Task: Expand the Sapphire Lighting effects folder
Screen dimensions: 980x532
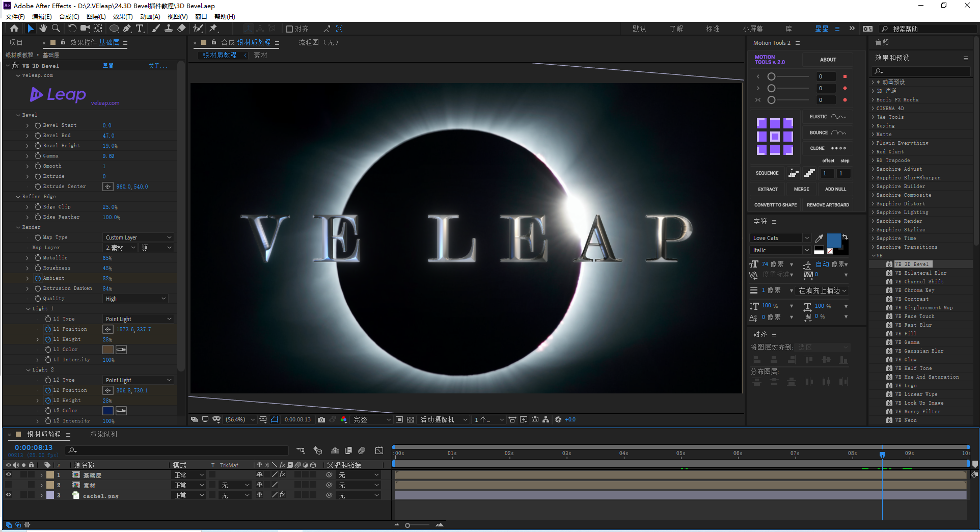Action: point(873,212)
